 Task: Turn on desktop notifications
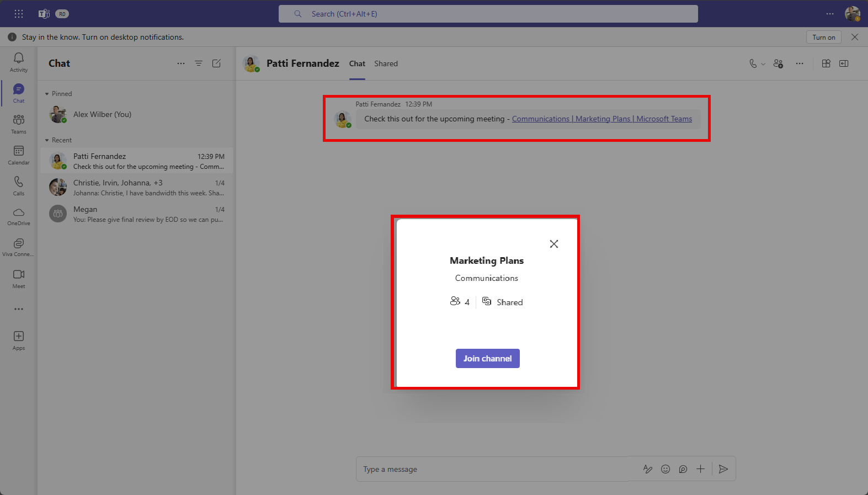pos(823,37)
